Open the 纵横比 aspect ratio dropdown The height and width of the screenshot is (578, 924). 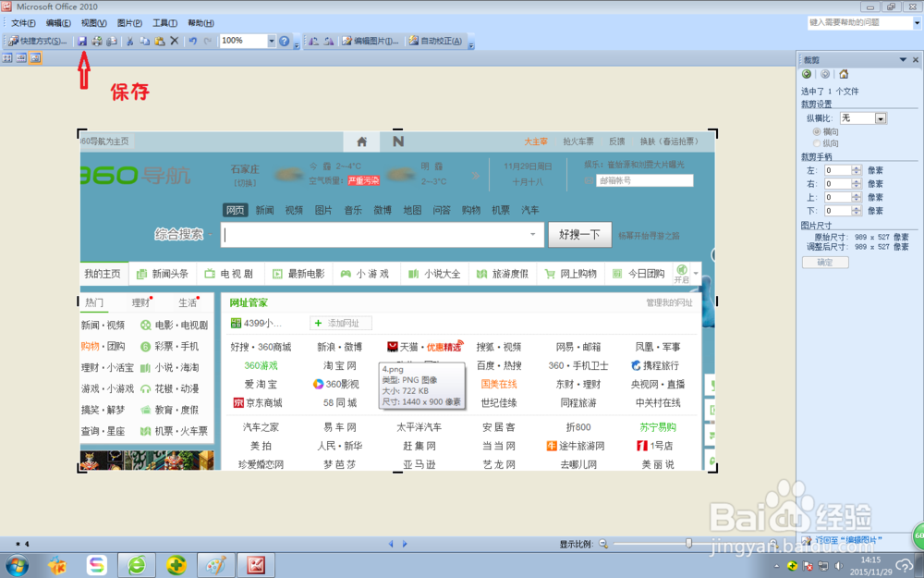click(879, 117)
